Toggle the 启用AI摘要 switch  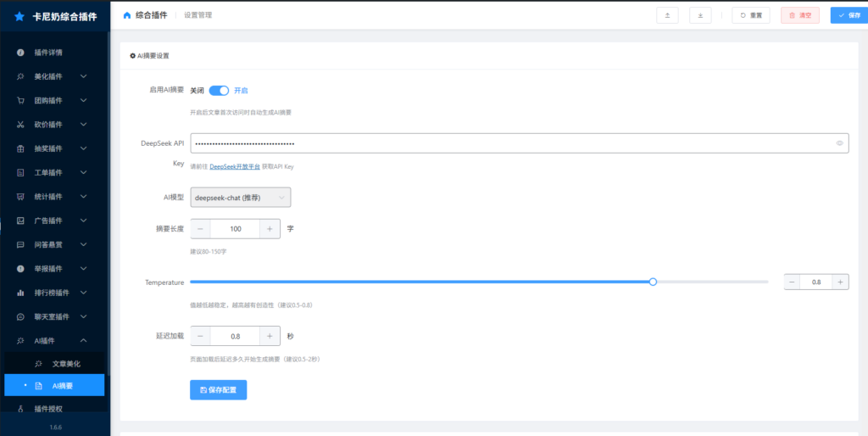click(x=219, y=90)
